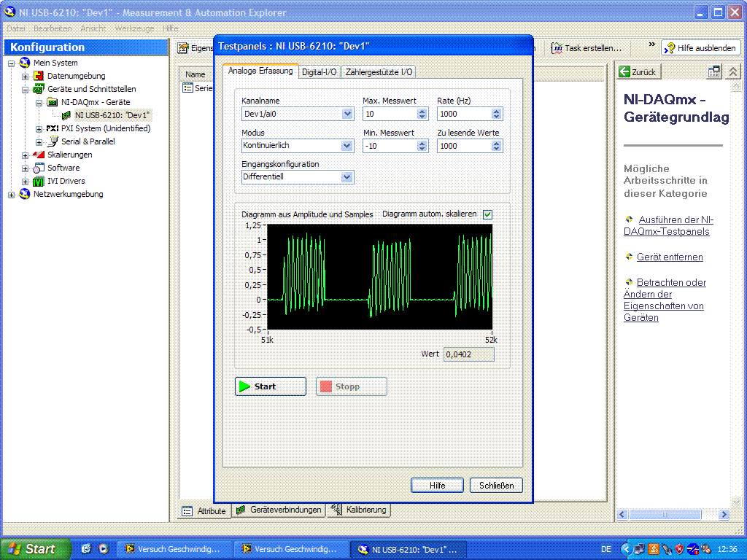Click the Task erstellen toolbar icon
This screenshot has height=560, width=747.
pyautogui.click(x=558, y=48)
